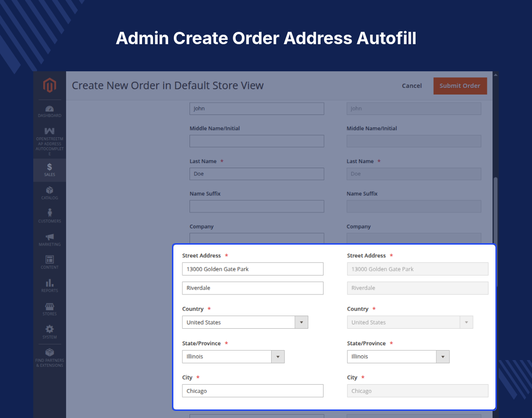Open shipping State/Province Illinois dropdown
Screen dimensions: 532x418
coord(398,357)
